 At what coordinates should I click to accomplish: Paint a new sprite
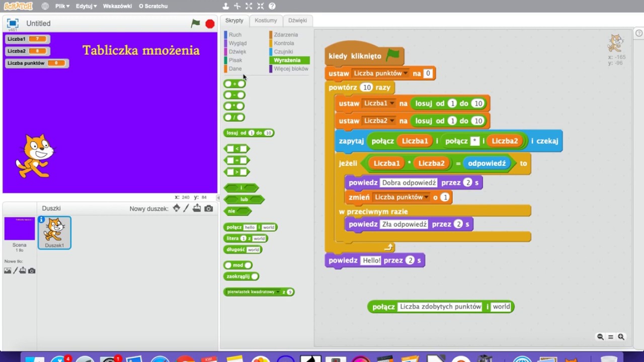tap(186, 208)
